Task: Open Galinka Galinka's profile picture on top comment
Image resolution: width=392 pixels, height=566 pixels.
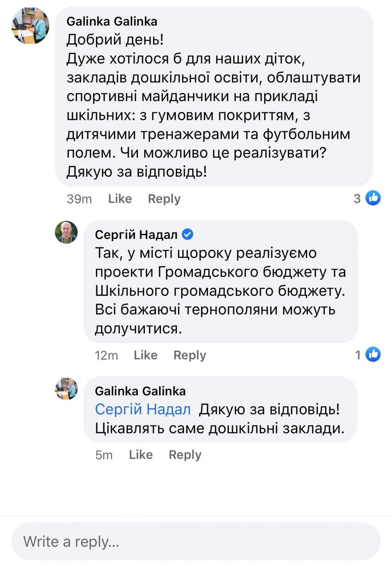Action: [30, 26]
